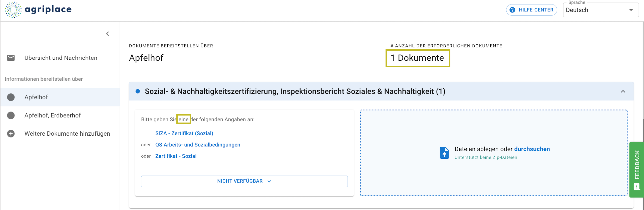Click the grey circle beside Apfelhof, Erdbeerhof

[11, 116]
